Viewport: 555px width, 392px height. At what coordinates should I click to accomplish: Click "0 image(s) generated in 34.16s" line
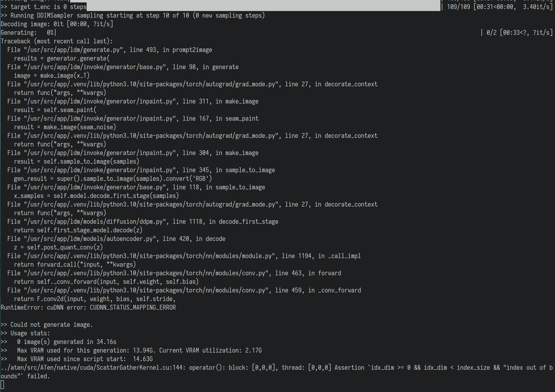pos(58,342)
